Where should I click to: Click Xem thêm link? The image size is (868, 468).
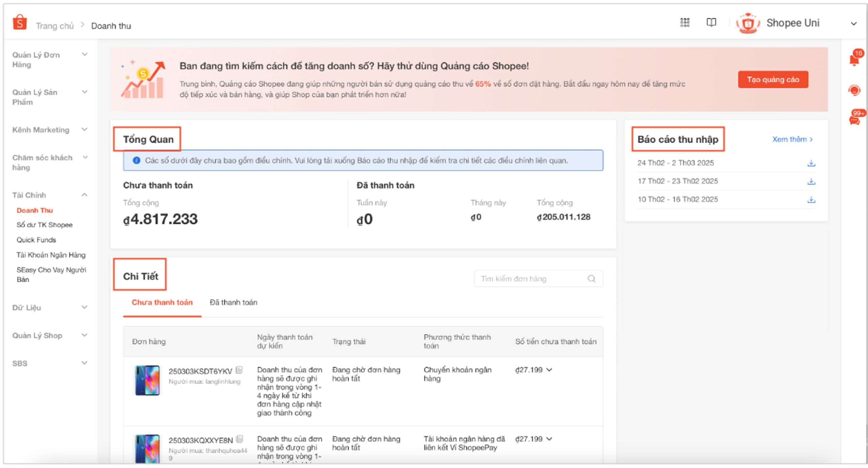tap(792, 139)
